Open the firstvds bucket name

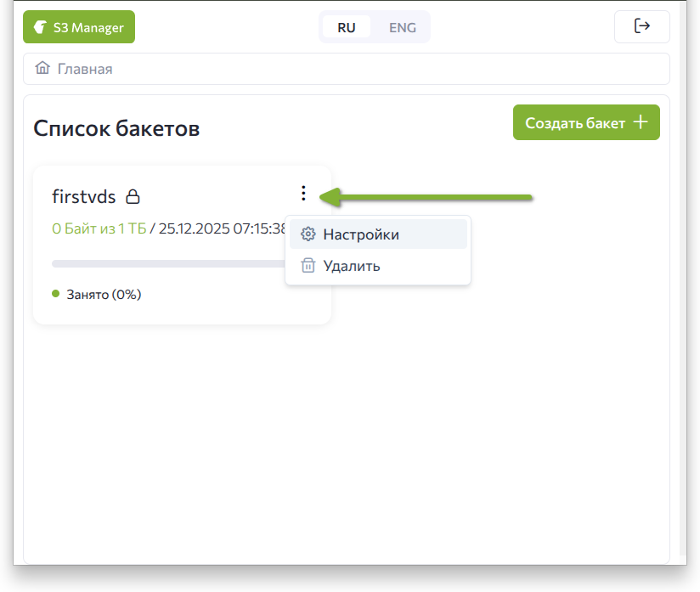tap(84, 197)
